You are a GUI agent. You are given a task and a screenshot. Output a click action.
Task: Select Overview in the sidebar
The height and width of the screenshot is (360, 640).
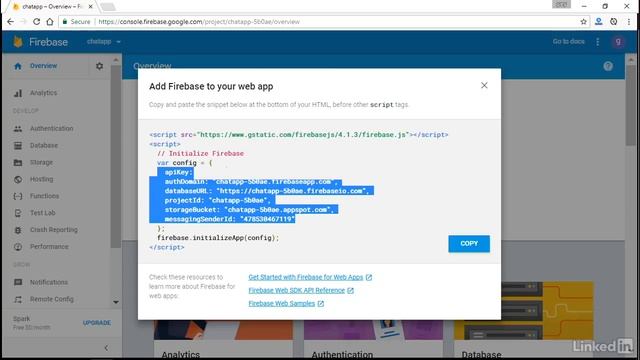click(x=43, y=66)
